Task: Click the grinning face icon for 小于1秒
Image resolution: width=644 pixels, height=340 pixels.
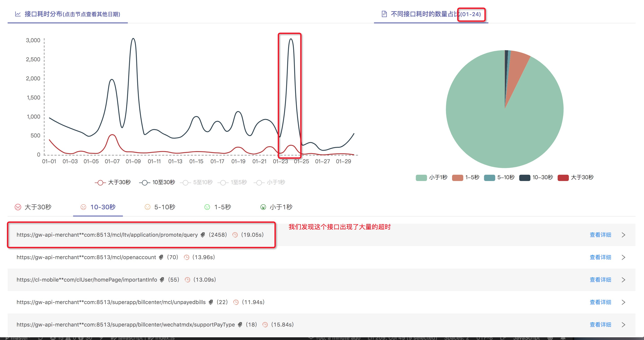Action: click(263, 207)
